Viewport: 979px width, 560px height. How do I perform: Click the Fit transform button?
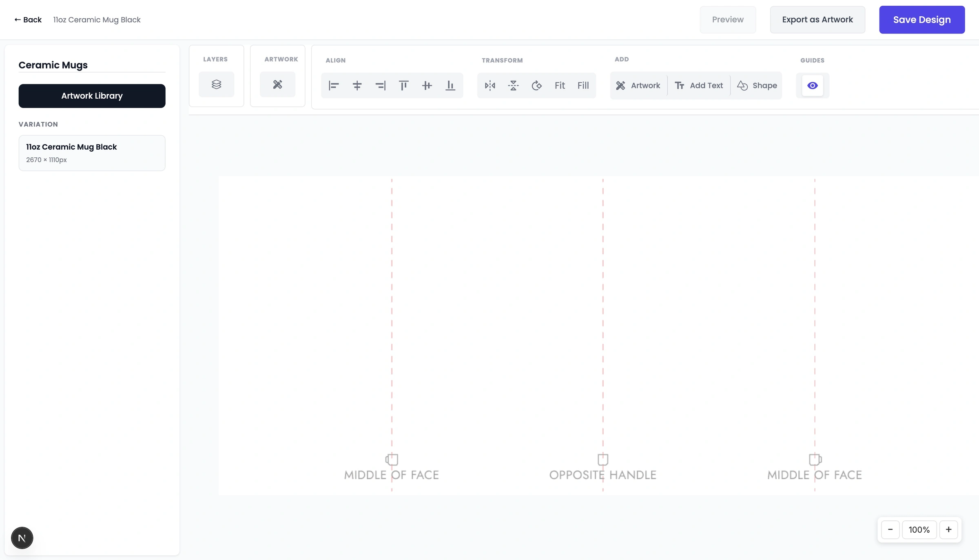point(560,86)
